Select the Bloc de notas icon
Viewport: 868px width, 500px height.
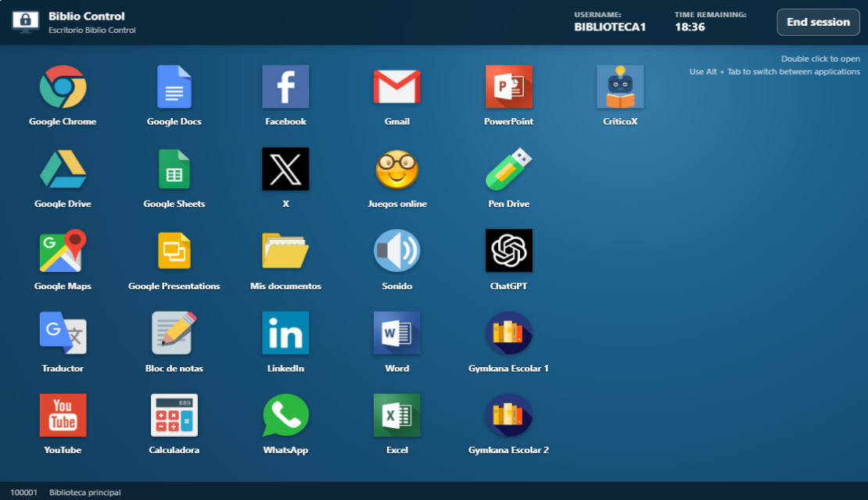[174, 333]
